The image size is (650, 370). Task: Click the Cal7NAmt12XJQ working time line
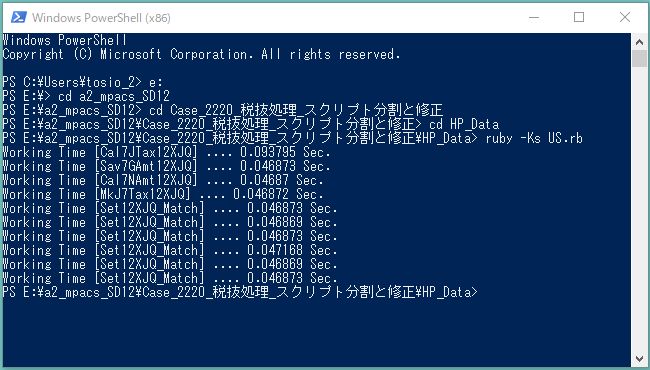163,180
